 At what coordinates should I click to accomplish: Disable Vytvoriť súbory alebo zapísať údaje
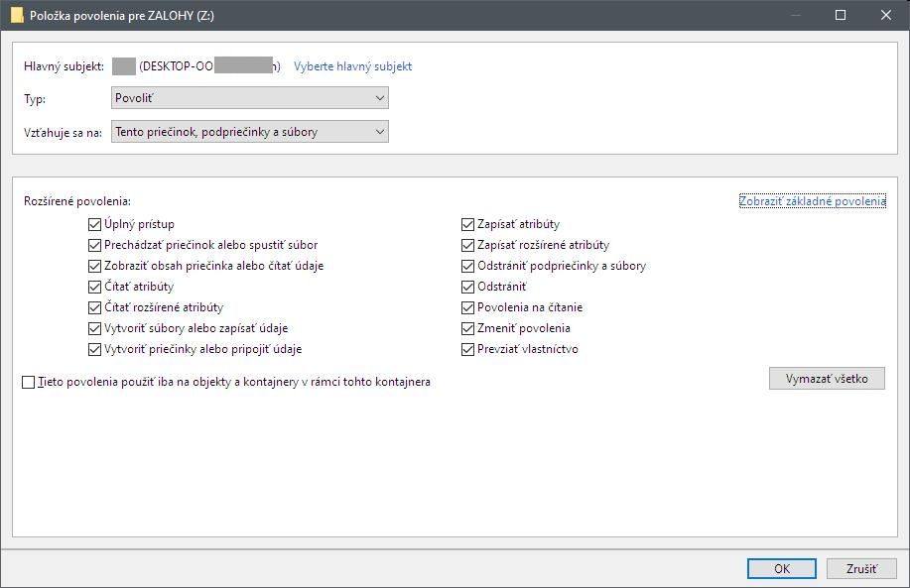[94, 329]
